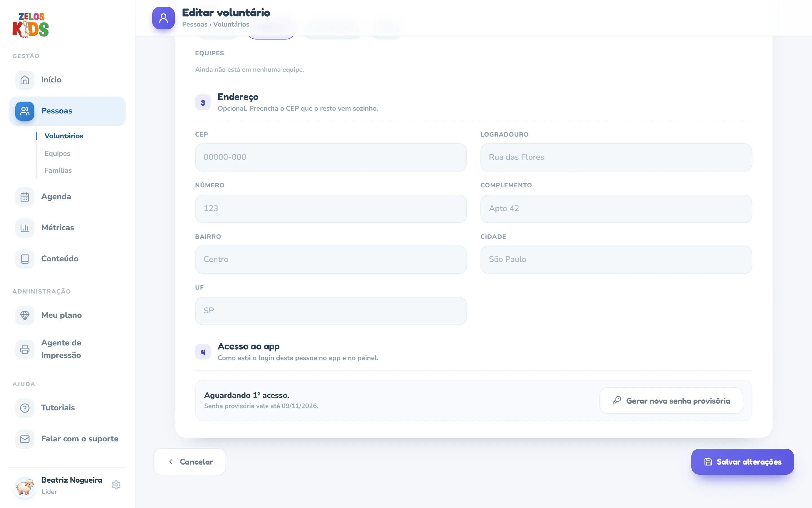
Task: Open the Início home icon
Action: [x=25, y=80]
